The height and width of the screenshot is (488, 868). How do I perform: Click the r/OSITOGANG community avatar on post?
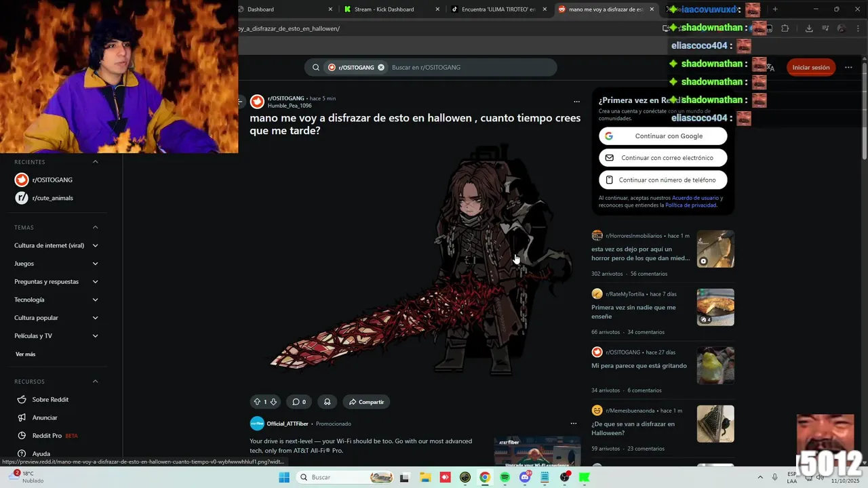point(257,102)
